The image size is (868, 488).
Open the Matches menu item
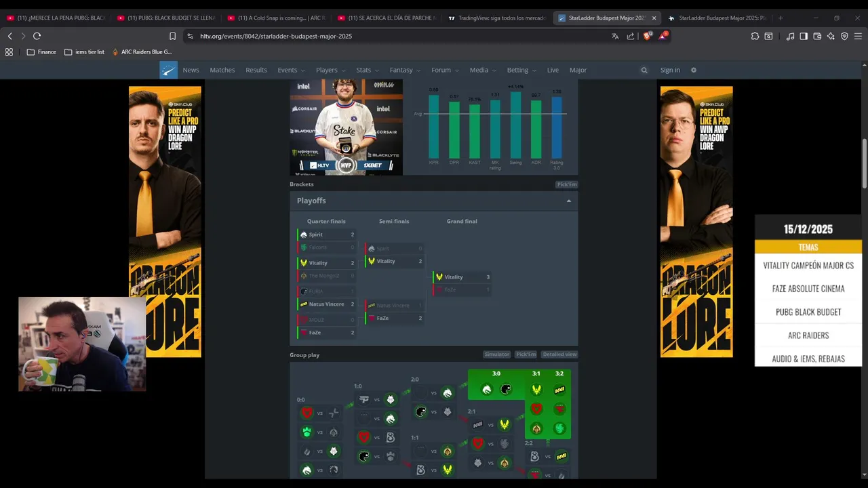(x=222, y=70)
